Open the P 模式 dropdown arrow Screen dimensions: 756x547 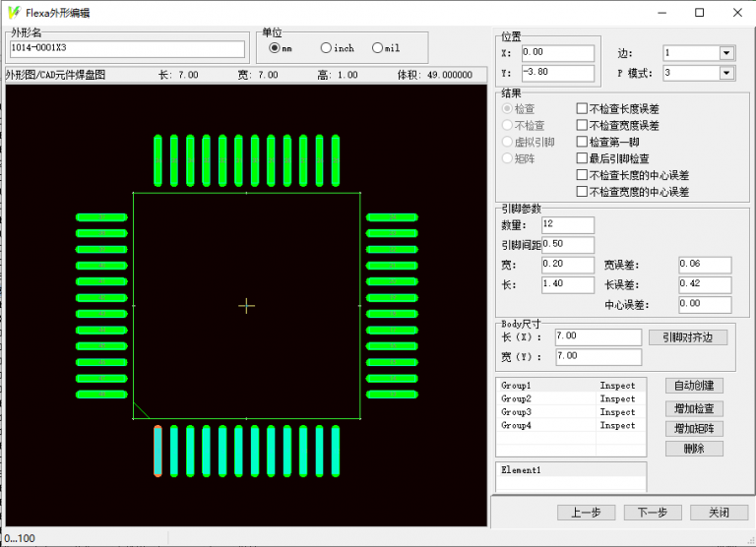click(x=726, y=73)
